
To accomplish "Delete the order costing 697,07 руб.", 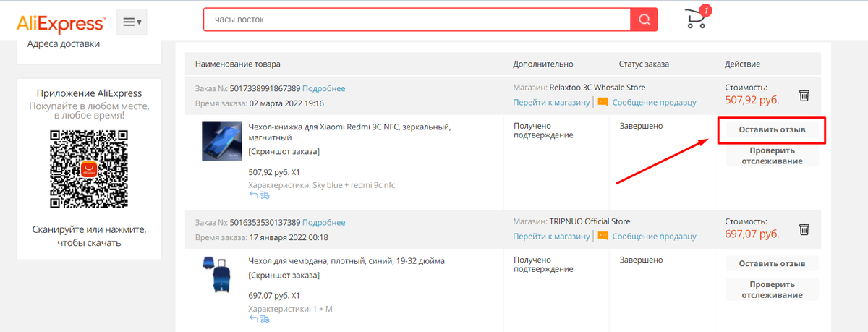I will tap(804, 229).
